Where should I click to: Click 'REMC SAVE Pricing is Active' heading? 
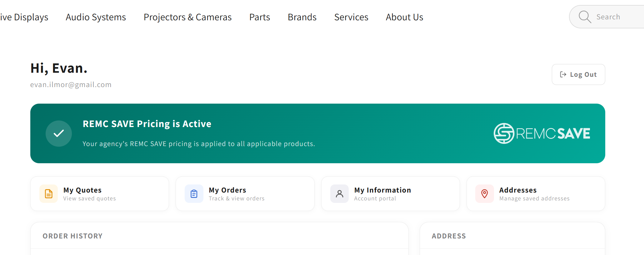pyautogui.click(x=147, y=124)
